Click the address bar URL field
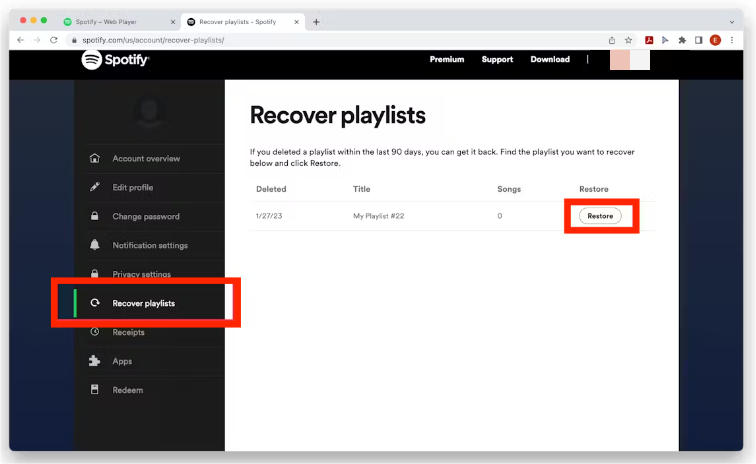756x464 pixels. coord(338,41)
